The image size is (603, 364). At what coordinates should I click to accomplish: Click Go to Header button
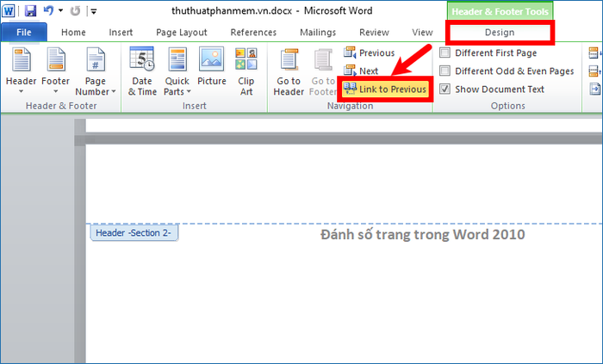pyautogui.click(x=289, y=71)
